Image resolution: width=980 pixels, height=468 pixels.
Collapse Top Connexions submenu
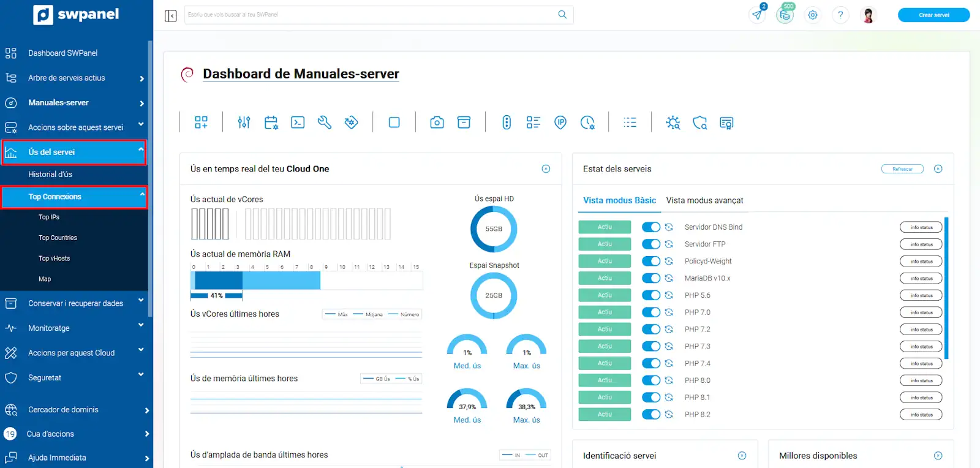[x=142, y=194]
